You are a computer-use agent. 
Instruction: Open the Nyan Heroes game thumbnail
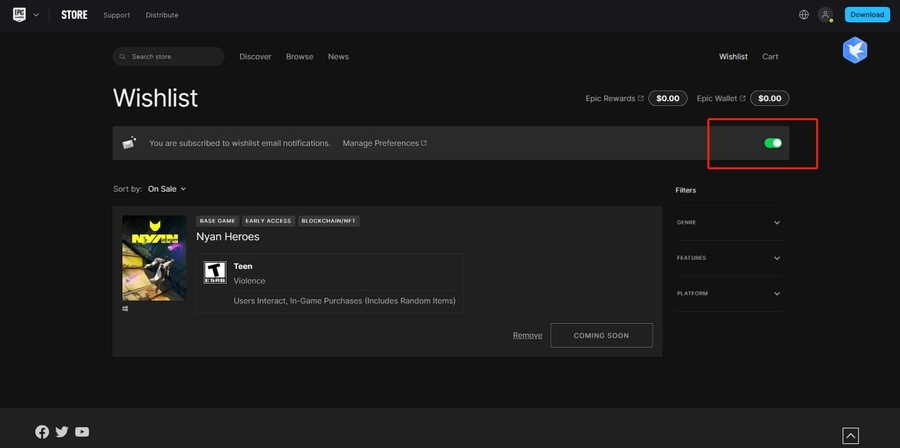pyautogui.click(x=154, y=258)
